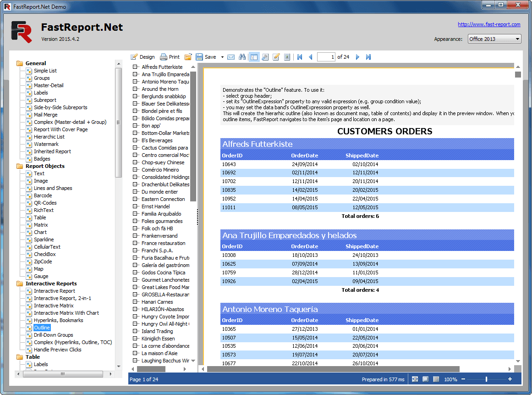Expand Ernst Handel outline node
Image resolution: width=532 pixels, height=395 pixels.
tap(135, 206)
